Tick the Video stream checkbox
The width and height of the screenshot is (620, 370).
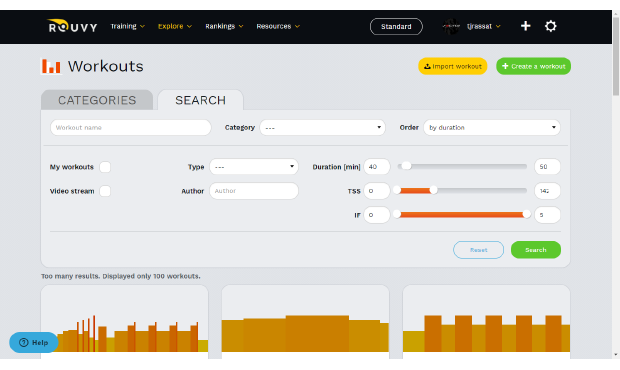[x=105, y=191]
